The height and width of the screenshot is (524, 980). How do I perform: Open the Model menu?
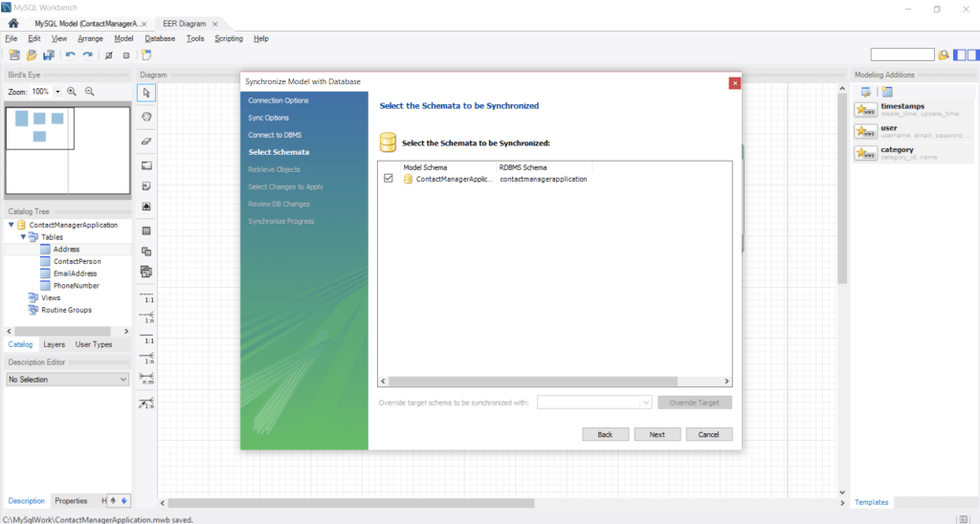[123, 38]
